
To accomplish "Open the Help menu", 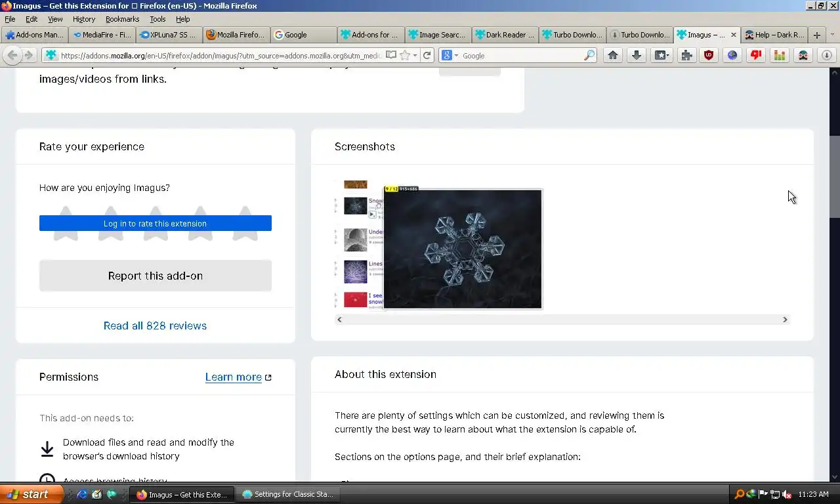I will coord(183,19).
